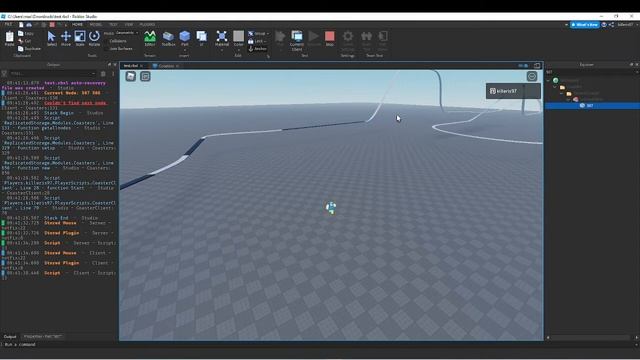Click the Exit Game icon
This screenshot has width=640, height=360.
coord(382,36)
